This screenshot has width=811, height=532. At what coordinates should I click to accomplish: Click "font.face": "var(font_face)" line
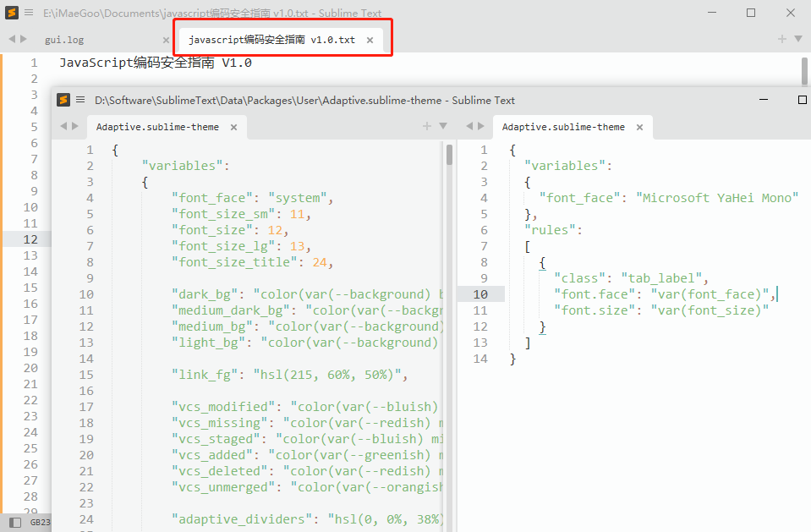coord(665,294)
